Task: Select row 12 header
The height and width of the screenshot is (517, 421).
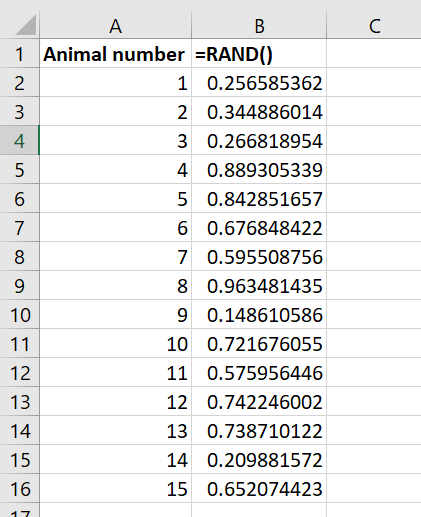Action: click(19, 372)
